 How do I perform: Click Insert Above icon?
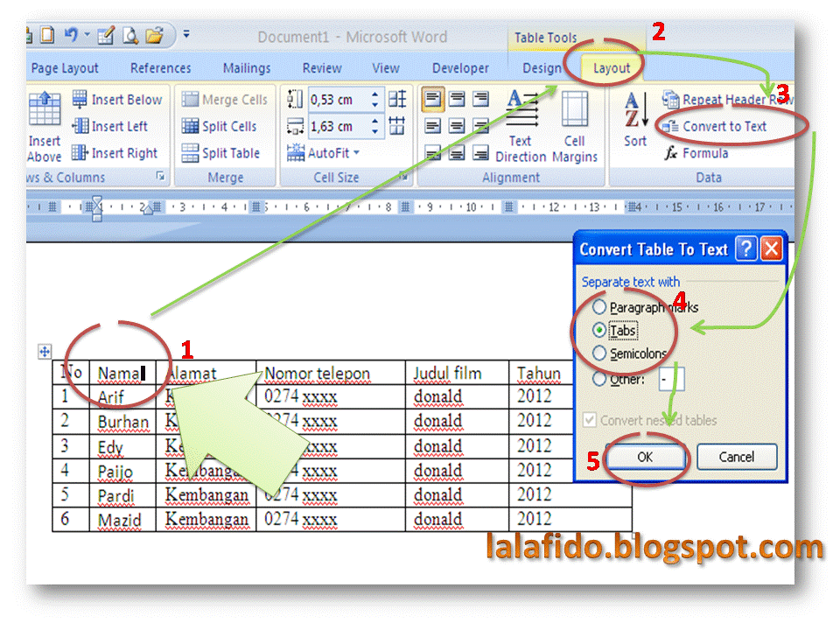pos(45,108)
